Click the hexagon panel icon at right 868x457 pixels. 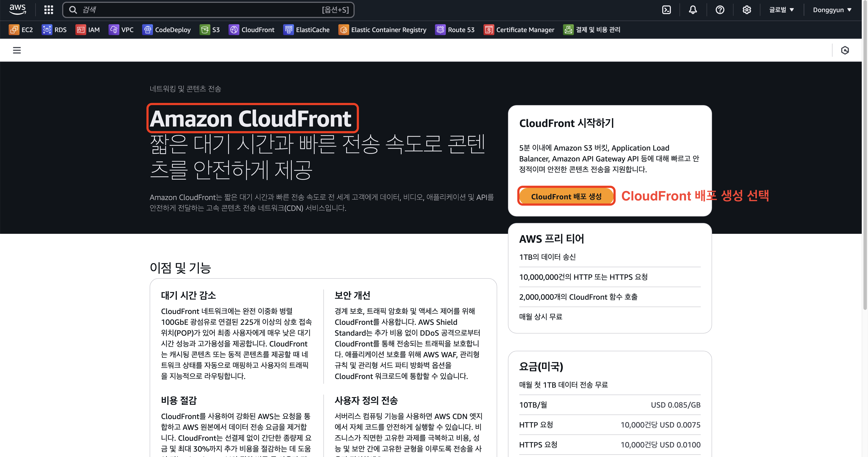[x=845, y=50]
